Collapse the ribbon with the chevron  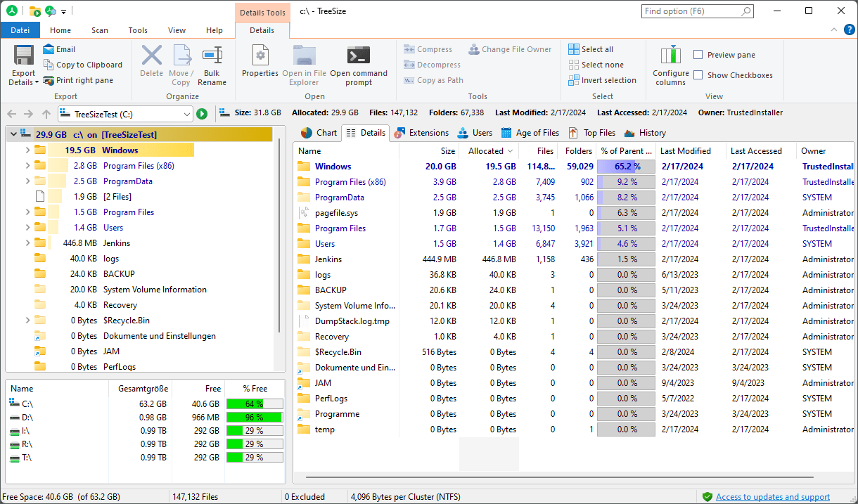tap(833, 30)
